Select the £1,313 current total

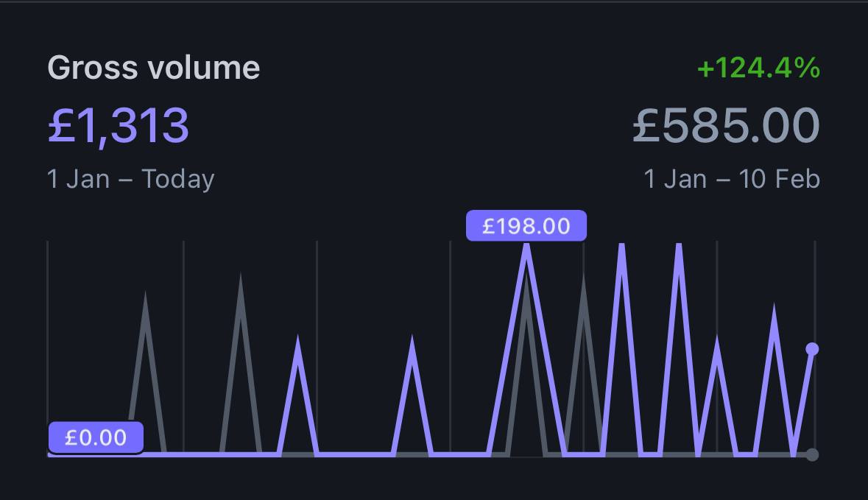[x=119, y=126]
